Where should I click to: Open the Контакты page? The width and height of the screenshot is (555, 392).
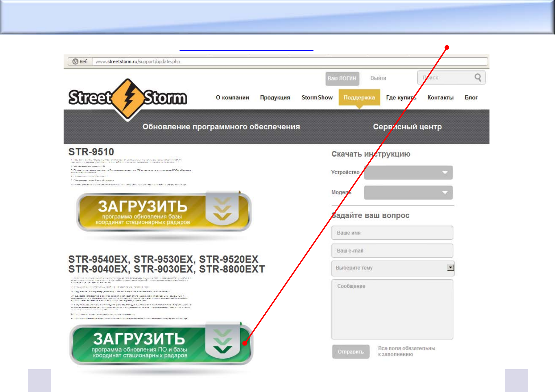[440, 98]
